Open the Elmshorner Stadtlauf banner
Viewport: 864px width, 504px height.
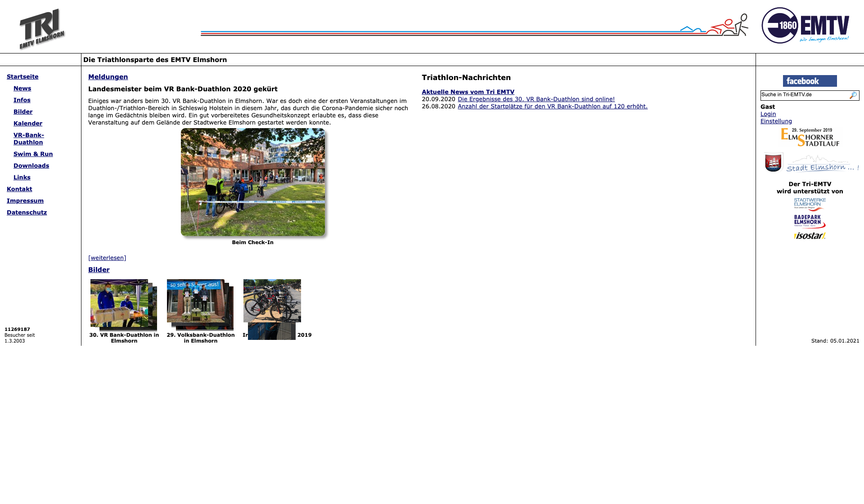(x=810, y=137)
